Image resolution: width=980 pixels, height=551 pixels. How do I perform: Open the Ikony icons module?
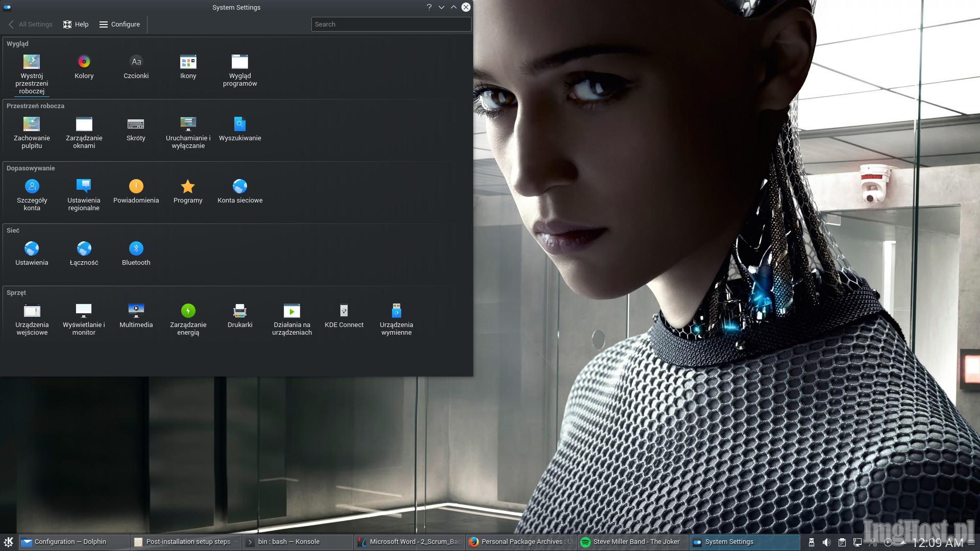(x=188, y=67)
